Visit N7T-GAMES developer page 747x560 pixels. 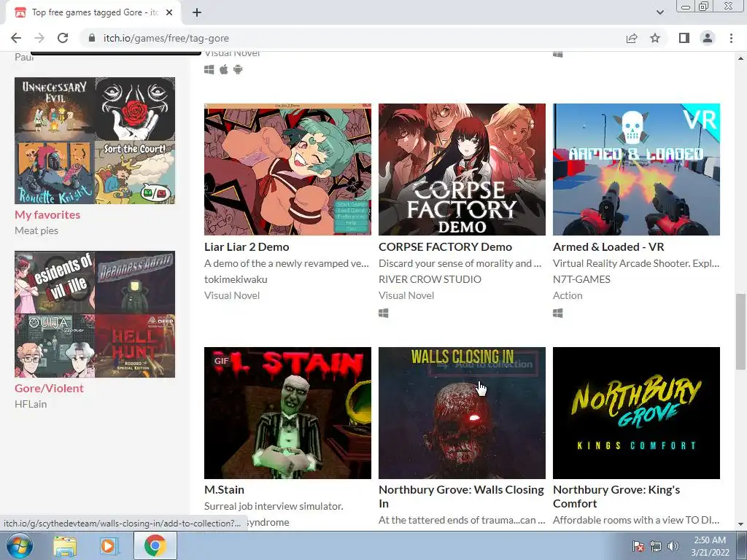click(581, 279)
